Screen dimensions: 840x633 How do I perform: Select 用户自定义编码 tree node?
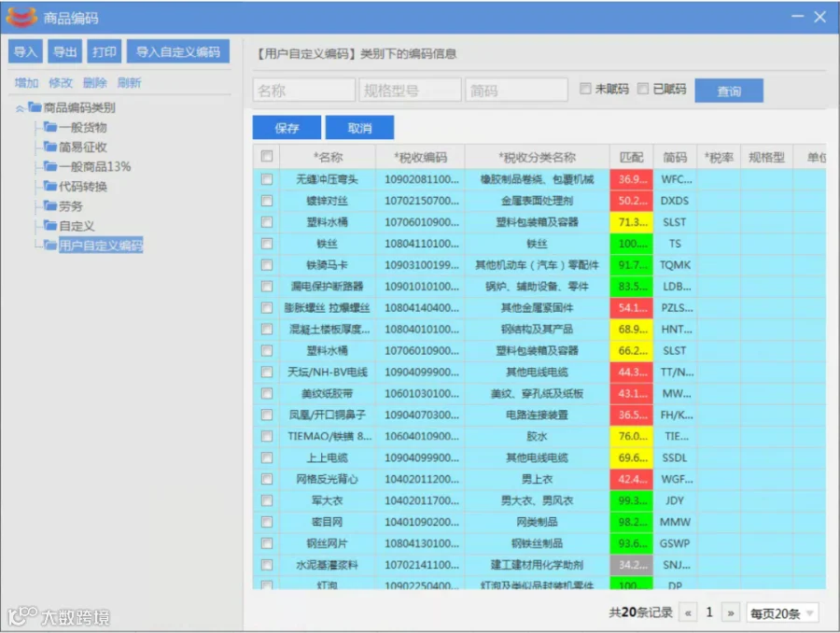point(101,245)
